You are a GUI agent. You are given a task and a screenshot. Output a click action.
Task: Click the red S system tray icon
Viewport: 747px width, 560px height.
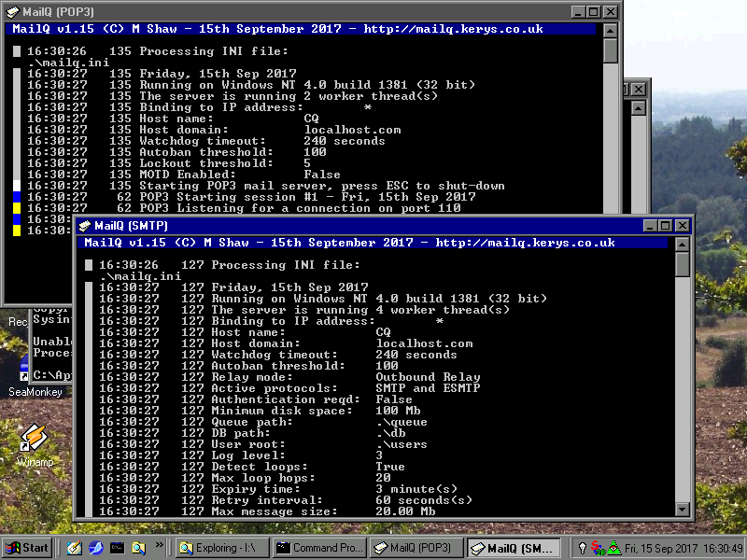[x=597, y=548]
